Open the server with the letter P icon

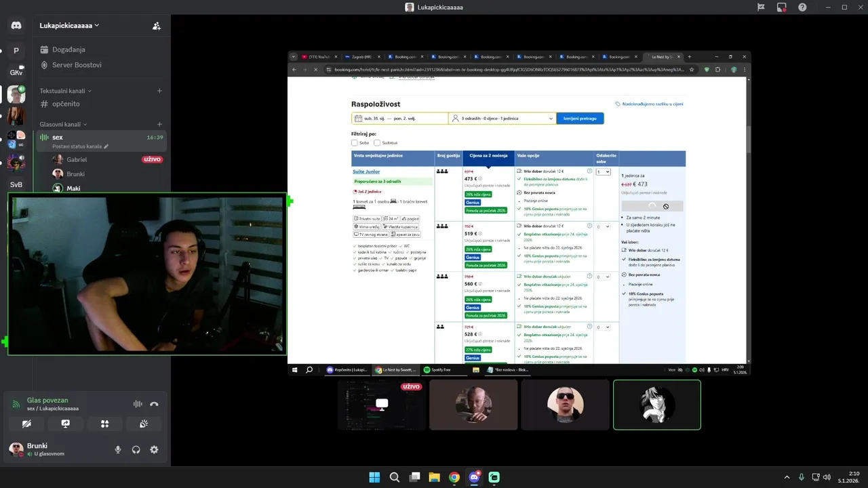coord(16,51)
